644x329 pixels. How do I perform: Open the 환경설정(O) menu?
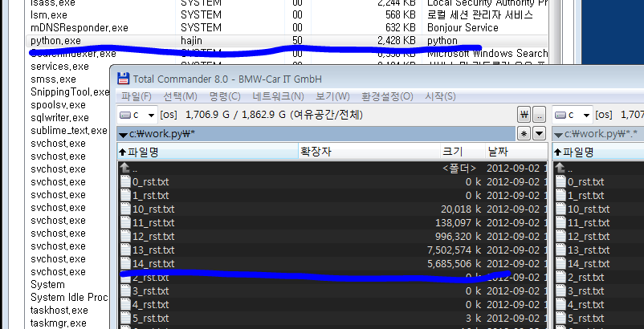pos(387,96)
